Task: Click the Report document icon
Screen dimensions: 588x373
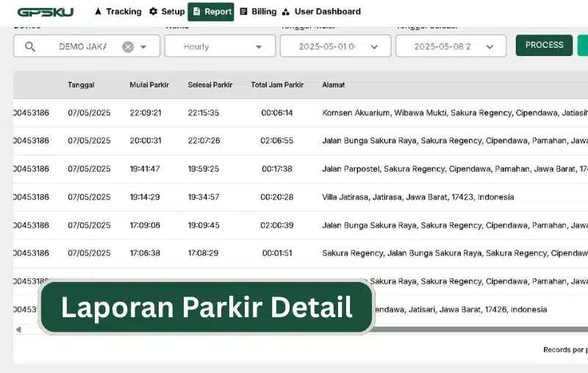Action: coord(196,12)
